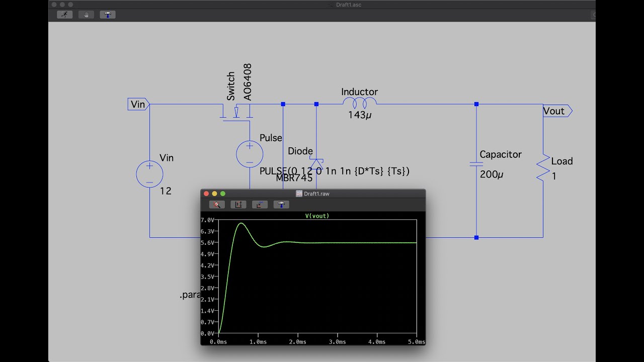Image resolution: width=644 pixels, height=362 pixels.
Task: Click the 'Diode' label
Action: click(x=300, y=151)
